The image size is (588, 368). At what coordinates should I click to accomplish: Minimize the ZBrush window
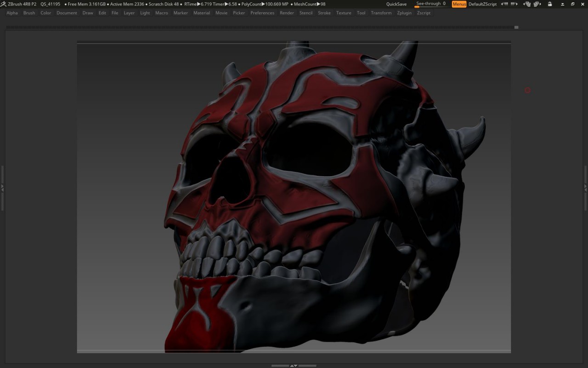tap(563, 4)
